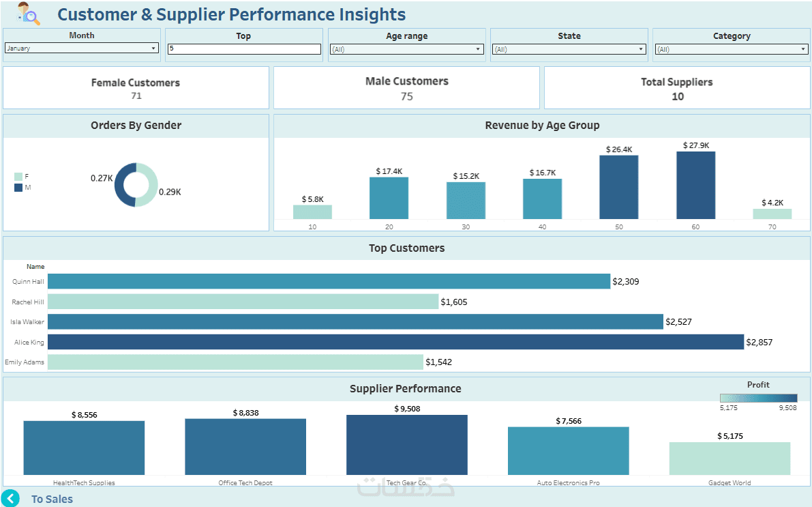Click the M legend color square
Image resolution: width=812 pixels, height=507 pixels.
pyautogui.click(x=18, y=187)
